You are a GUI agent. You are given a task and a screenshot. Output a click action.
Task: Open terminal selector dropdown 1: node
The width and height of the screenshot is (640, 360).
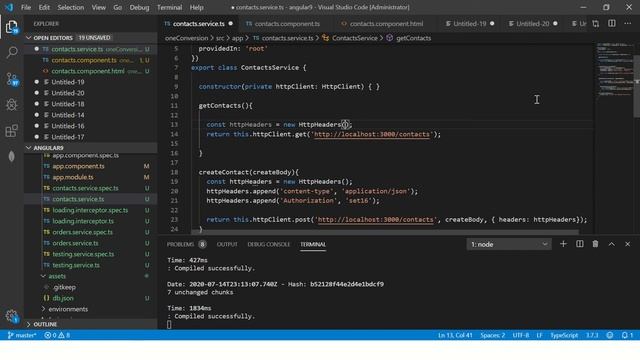tap(509, 244)
